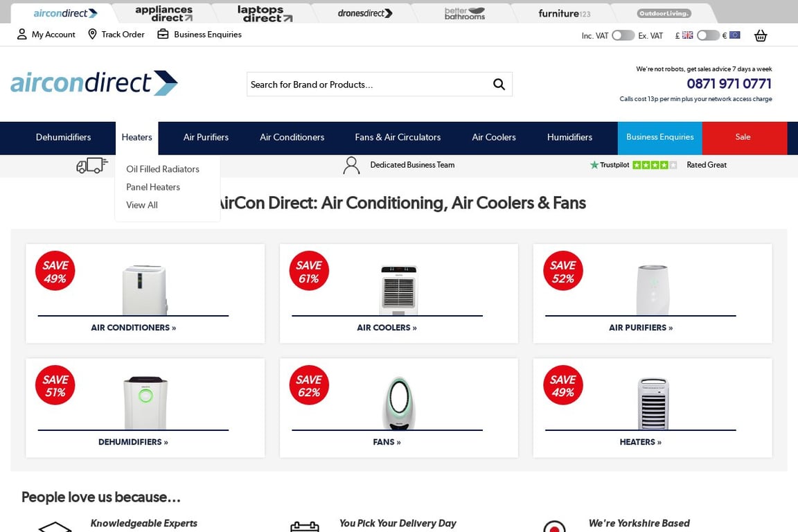Click the dehumidifier product image

point(145,402)
